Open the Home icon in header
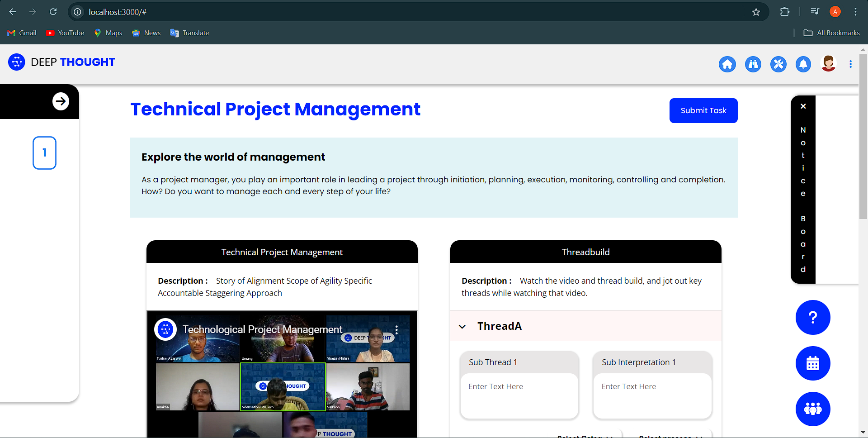 (727, 64)
